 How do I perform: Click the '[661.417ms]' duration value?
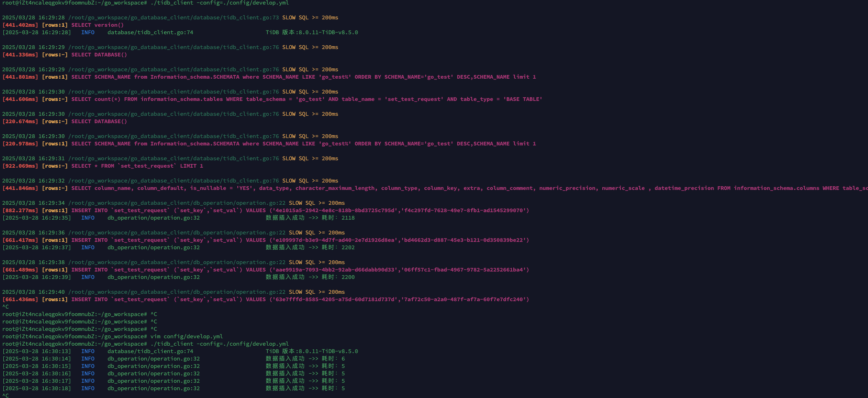[x=20, y=240]
